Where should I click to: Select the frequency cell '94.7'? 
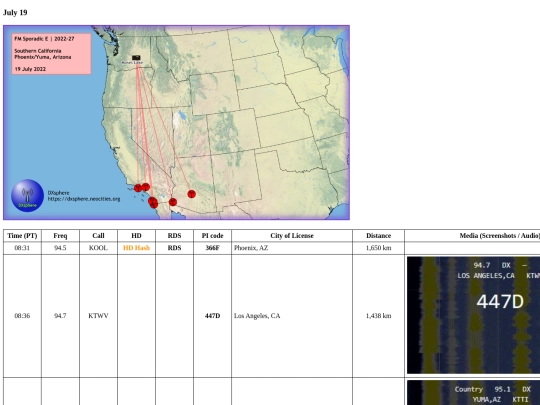(60, 316)
